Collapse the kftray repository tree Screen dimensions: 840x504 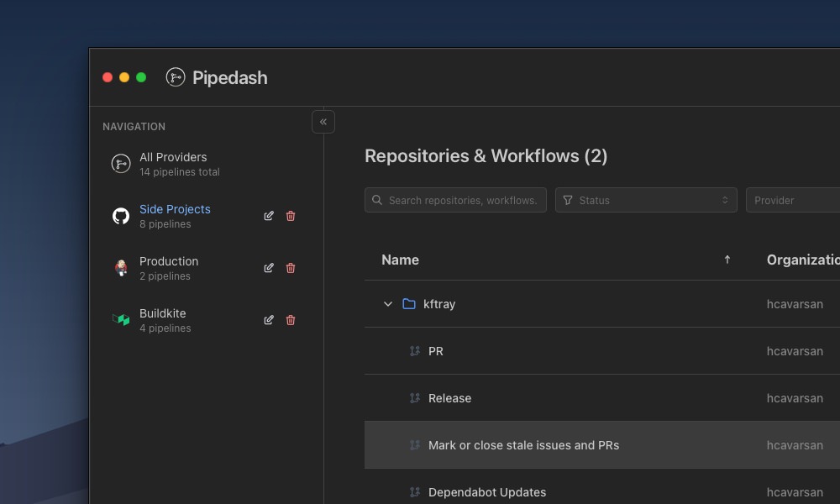click(x=387, y=304)
